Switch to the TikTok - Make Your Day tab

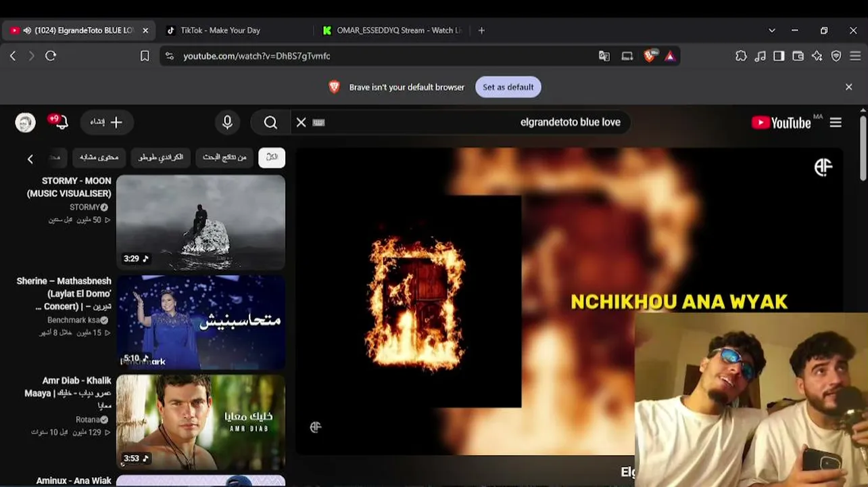click(x=220, y=30)
